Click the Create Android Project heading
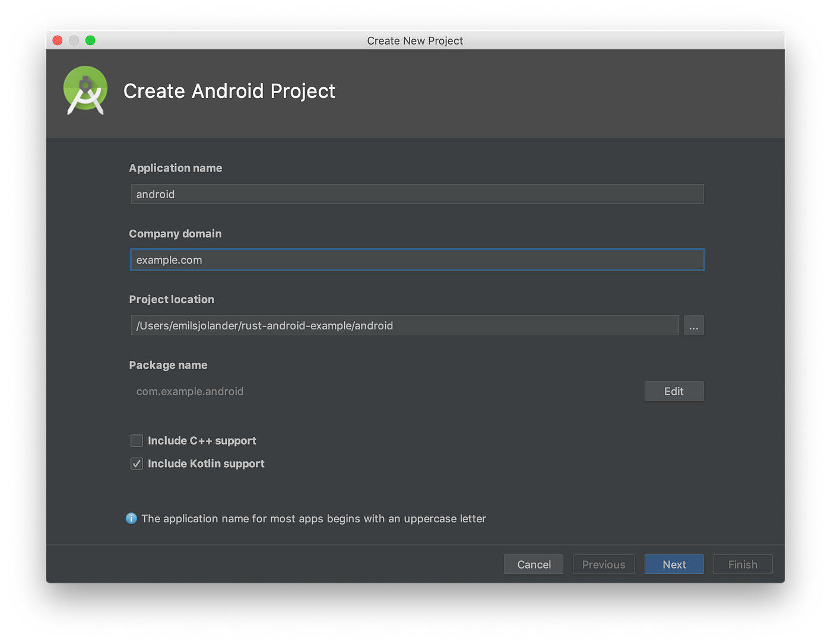831x644 pixels. pyautogui.click(x=229, y=91)
